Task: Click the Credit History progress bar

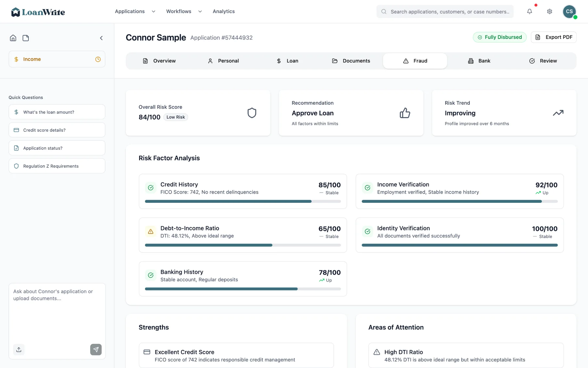Action: (243, 202)
